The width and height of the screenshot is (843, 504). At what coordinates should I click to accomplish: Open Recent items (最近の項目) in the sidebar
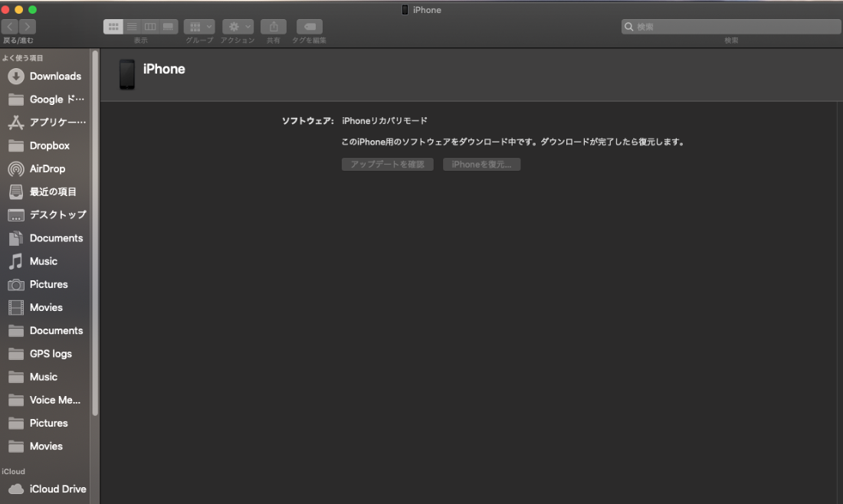tap(45, 191)
